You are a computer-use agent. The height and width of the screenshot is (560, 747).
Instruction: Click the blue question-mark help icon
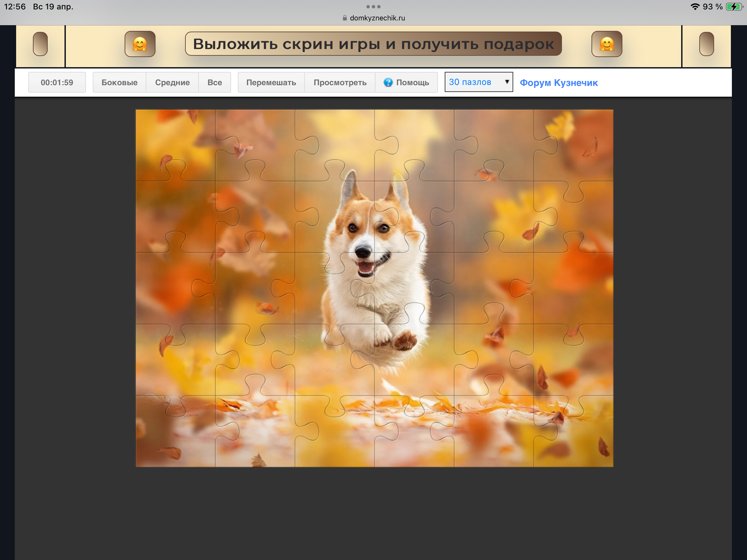tap(388, 82)
